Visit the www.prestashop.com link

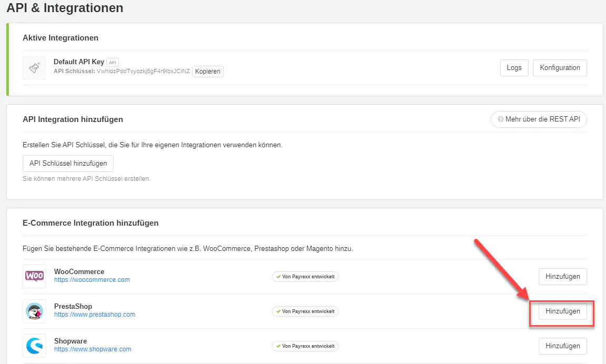tap(94, 315)
